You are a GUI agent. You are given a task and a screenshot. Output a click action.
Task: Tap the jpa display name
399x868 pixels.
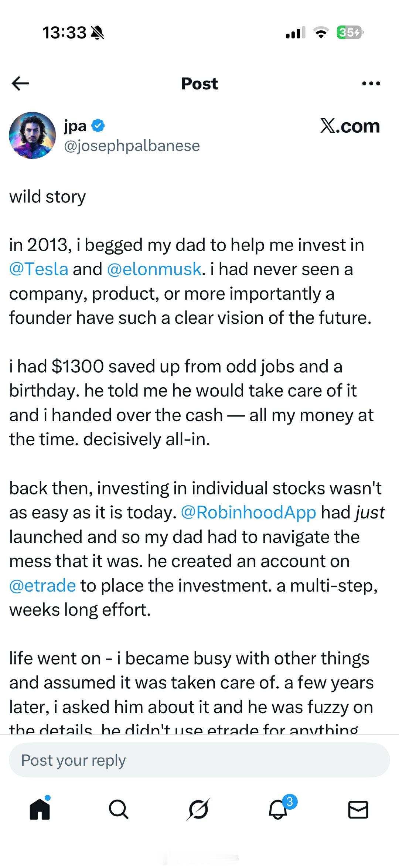pos(75,126)
